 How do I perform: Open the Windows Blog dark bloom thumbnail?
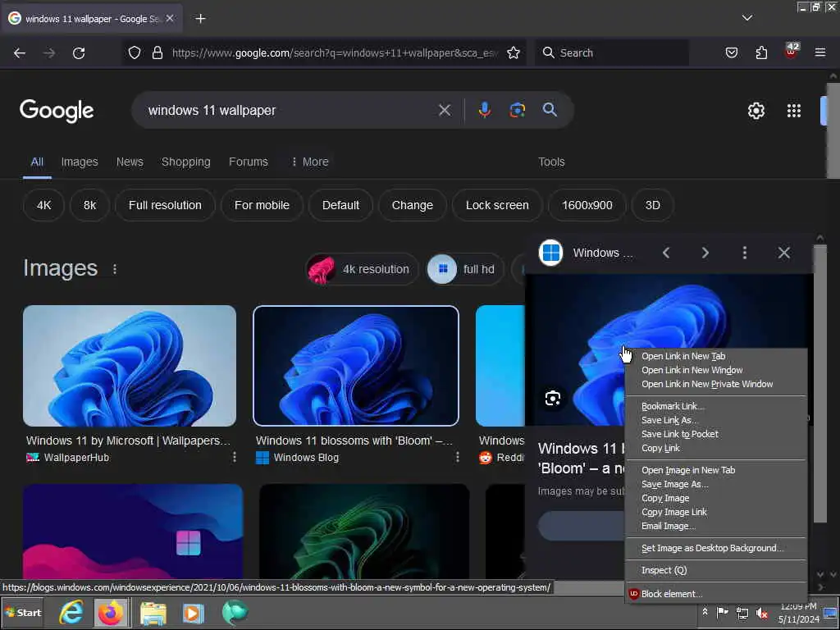point(356,366)
